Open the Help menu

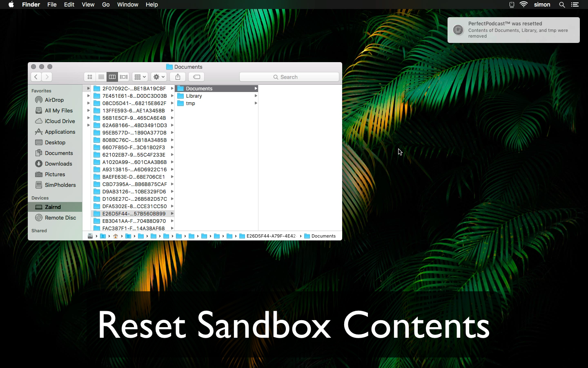tap(151, 4)
